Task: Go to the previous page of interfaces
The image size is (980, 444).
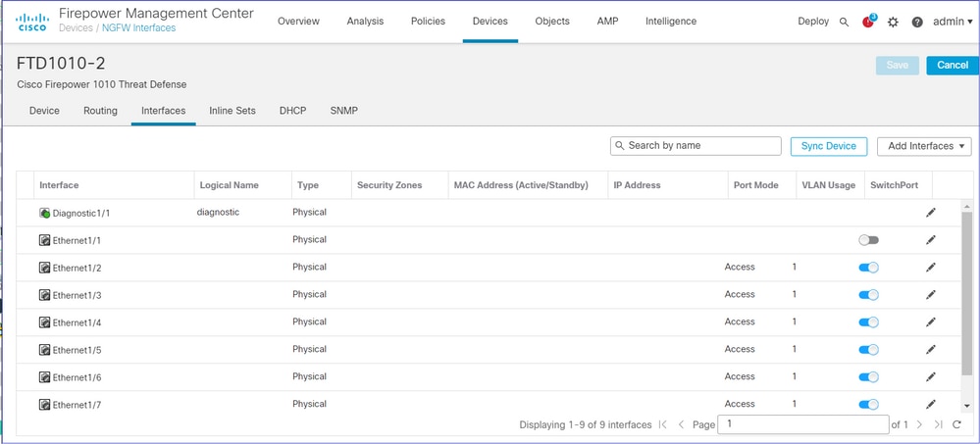Action: click(681, 424)
